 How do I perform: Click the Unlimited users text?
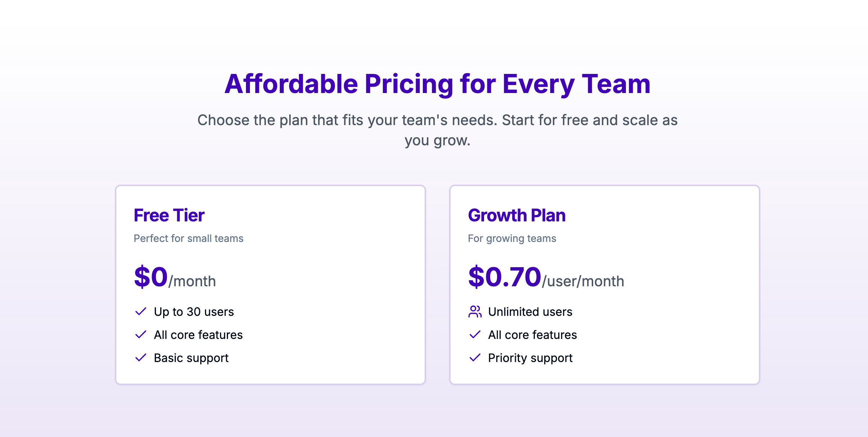coord(530,312)
